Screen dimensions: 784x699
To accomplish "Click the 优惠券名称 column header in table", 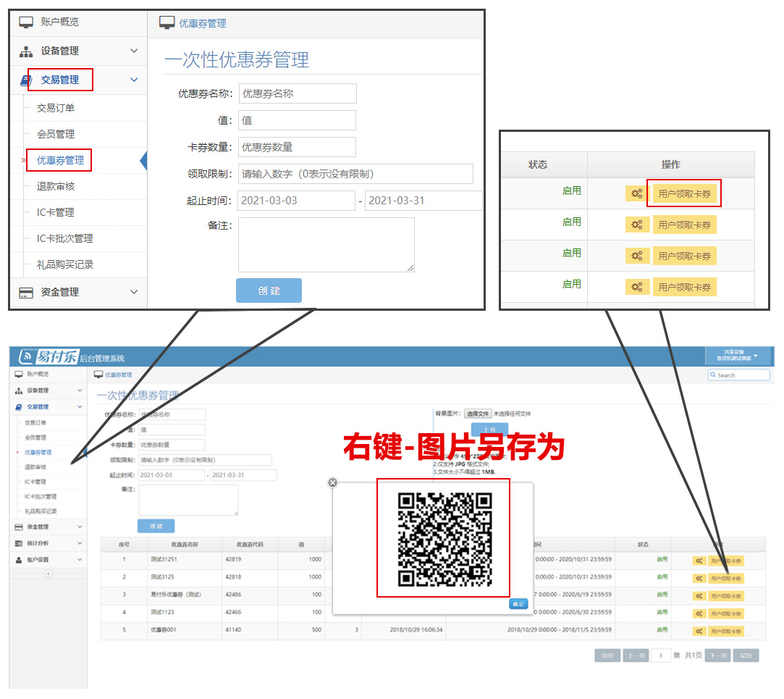I will click(185, 545).
